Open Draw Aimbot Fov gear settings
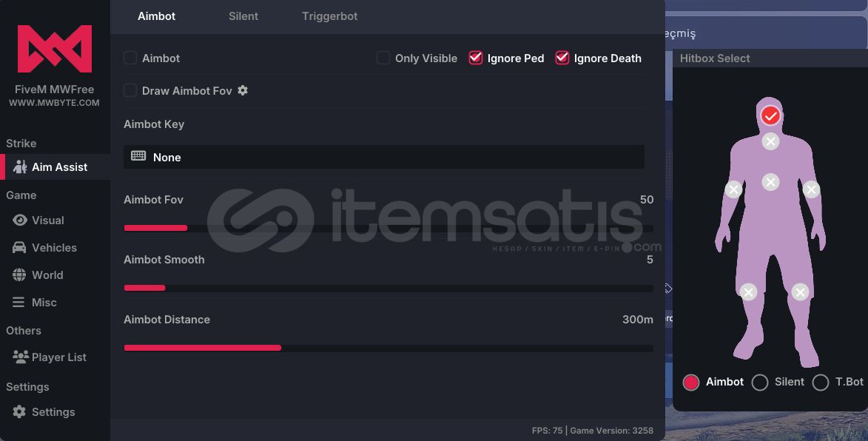Screen dimensions: 868x441 243,90
